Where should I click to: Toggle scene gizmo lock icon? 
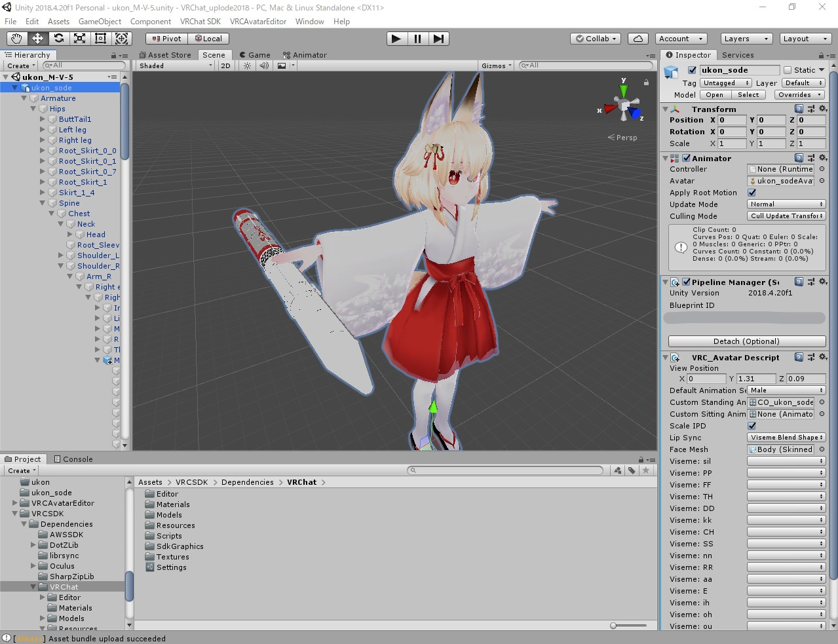(x=646, y=83)
